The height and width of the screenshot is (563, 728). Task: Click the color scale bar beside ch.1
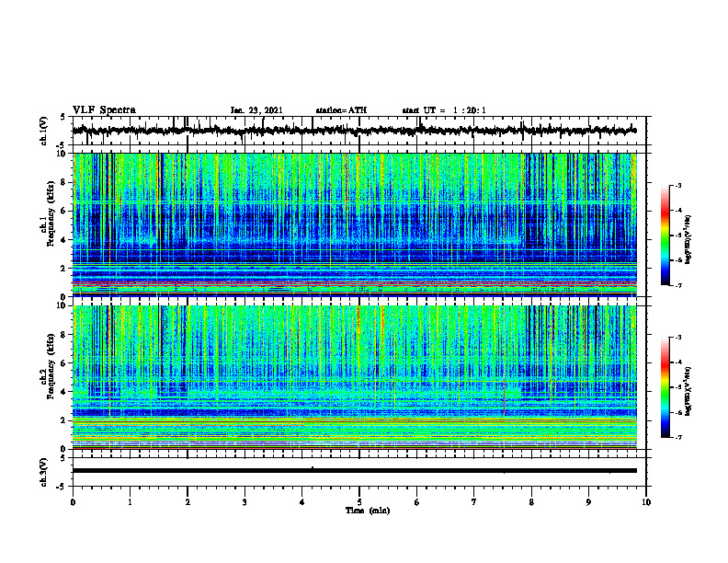[x=665, y=236]
